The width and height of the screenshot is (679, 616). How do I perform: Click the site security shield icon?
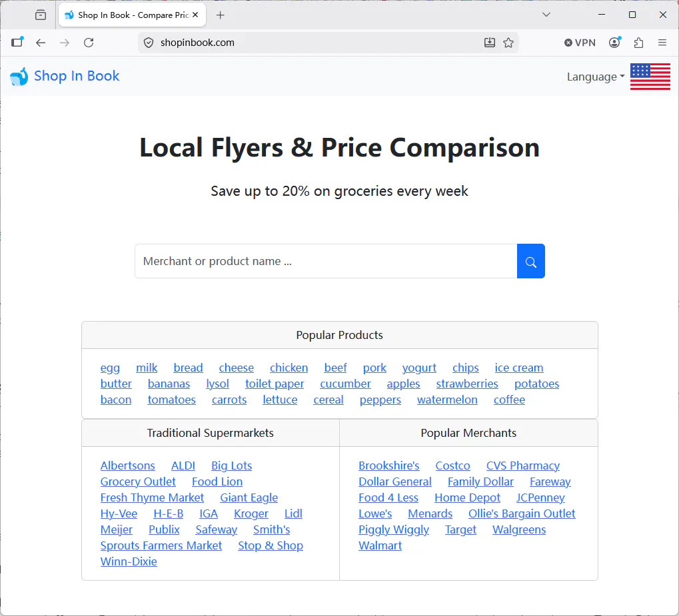(149, 43)
